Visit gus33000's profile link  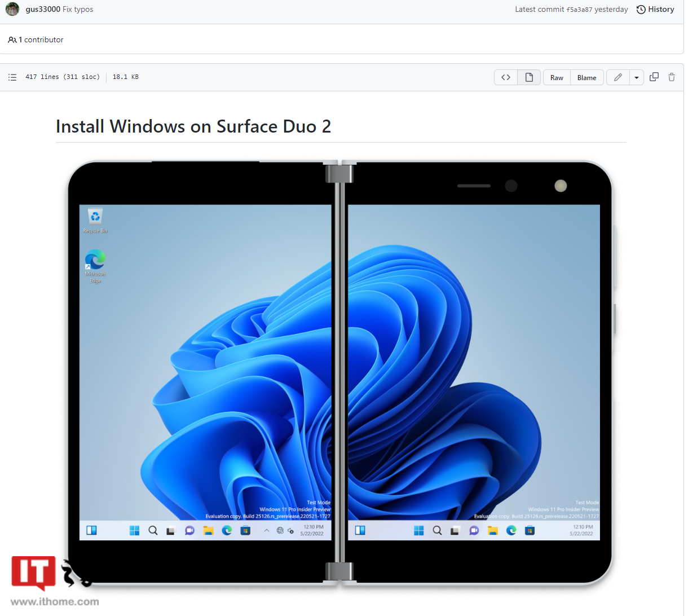[x=42, y=9]
